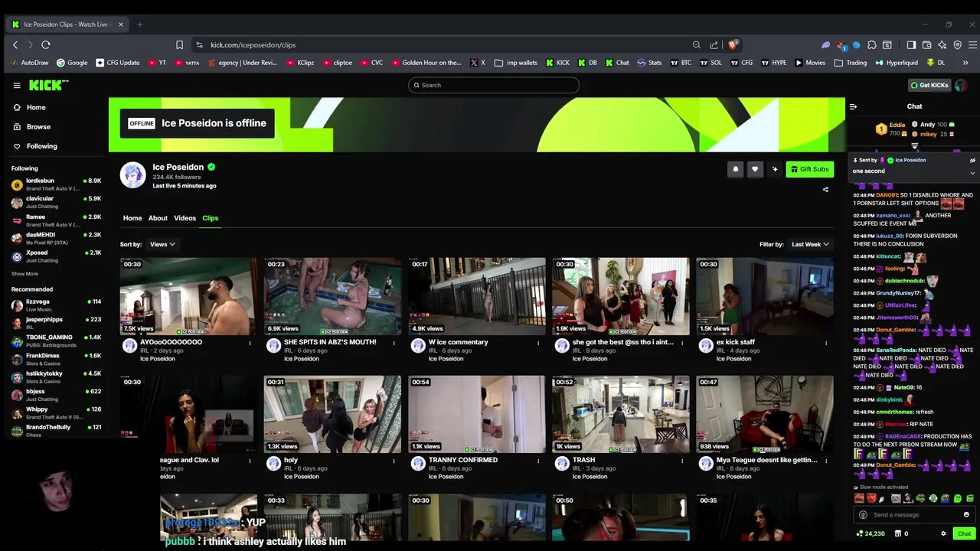Open the Filter by Last Week dropdown
Viewport: 980px width, 551px height.
point(810,244)
